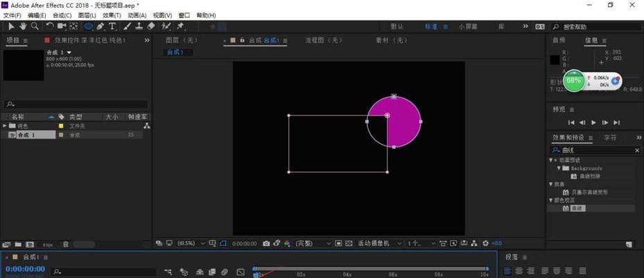Viewport: 644px width, 278px height.
Task: Select the Unified Camera tool
Action: click(62, 26)
